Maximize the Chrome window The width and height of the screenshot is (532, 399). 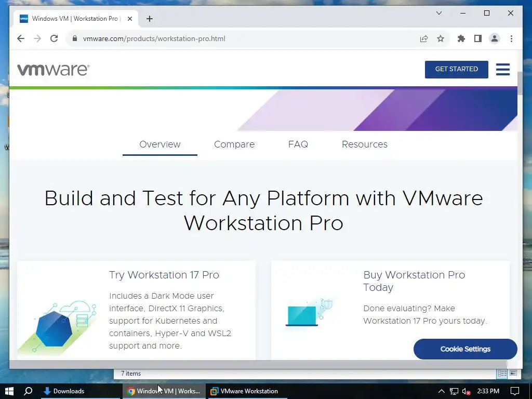click(x=486, y=13)
